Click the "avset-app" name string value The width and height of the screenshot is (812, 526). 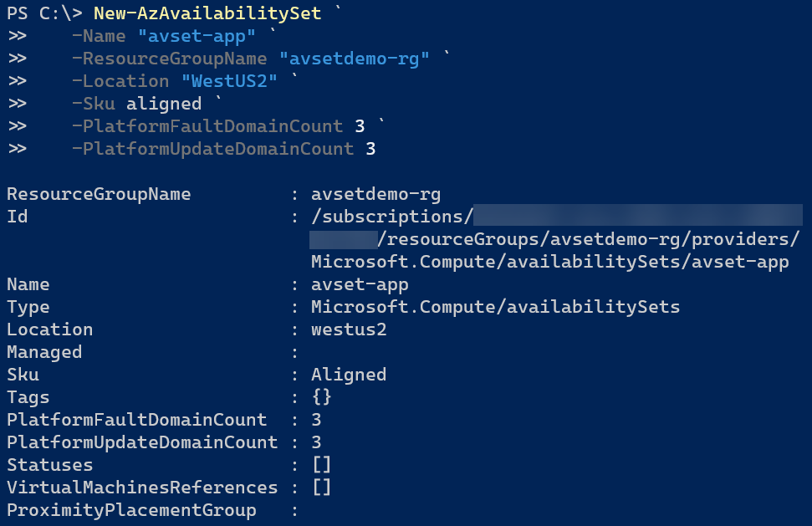tap(197, 36)
